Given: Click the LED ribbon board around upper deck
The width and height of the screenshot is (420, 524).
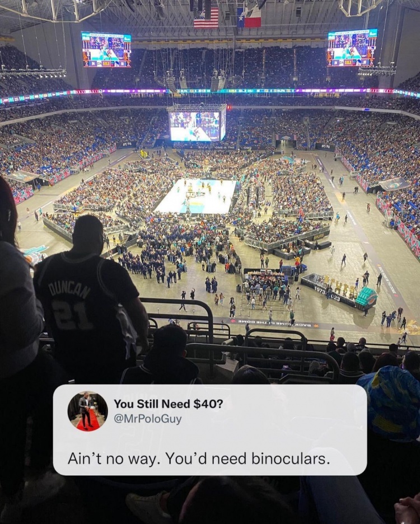Looking at the screenshot, I should (210, 91).
